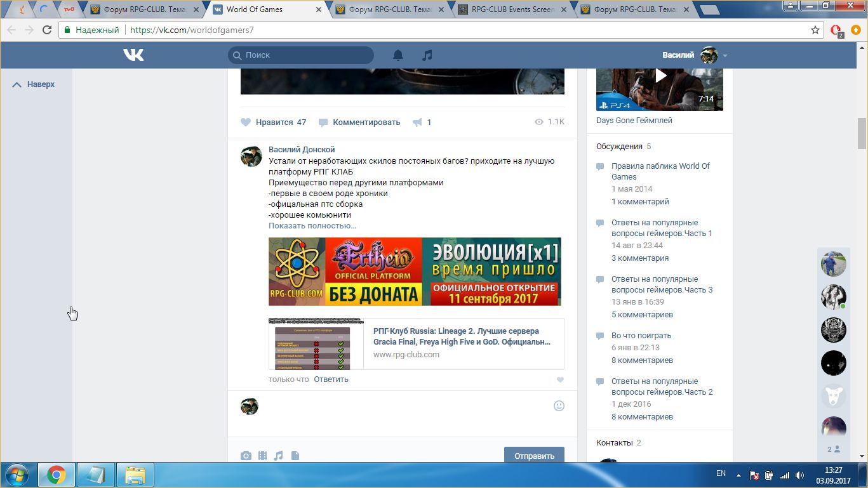
Task: Click Комментировать under the post
Action: point(359,122)
